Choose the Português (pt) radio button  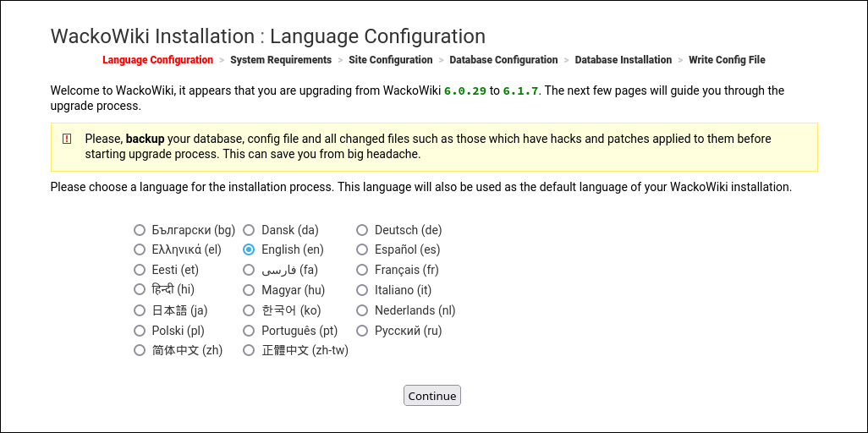pos(249,331)
